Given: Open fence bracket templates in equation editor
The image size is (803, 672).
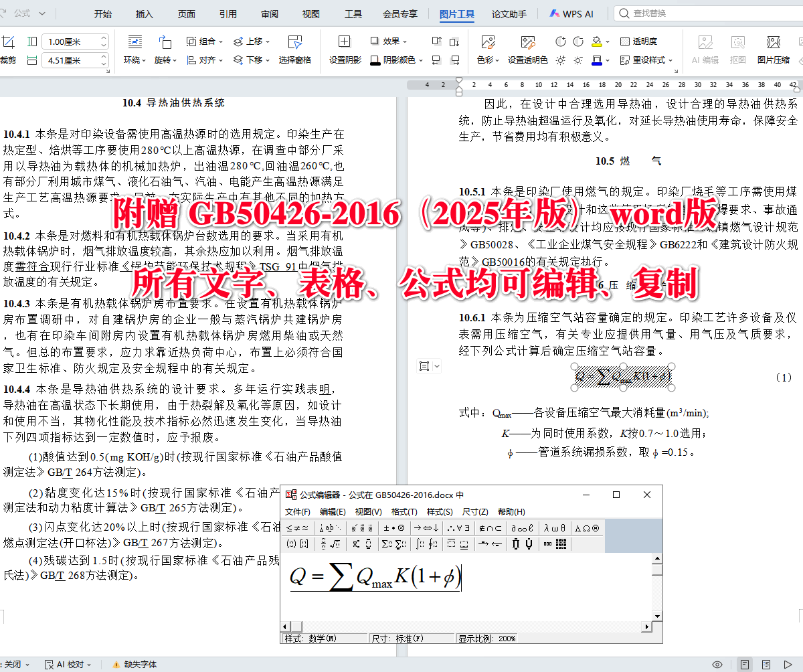Looking at the screenshot, I should pyautogui.click(x=297, y=543).
